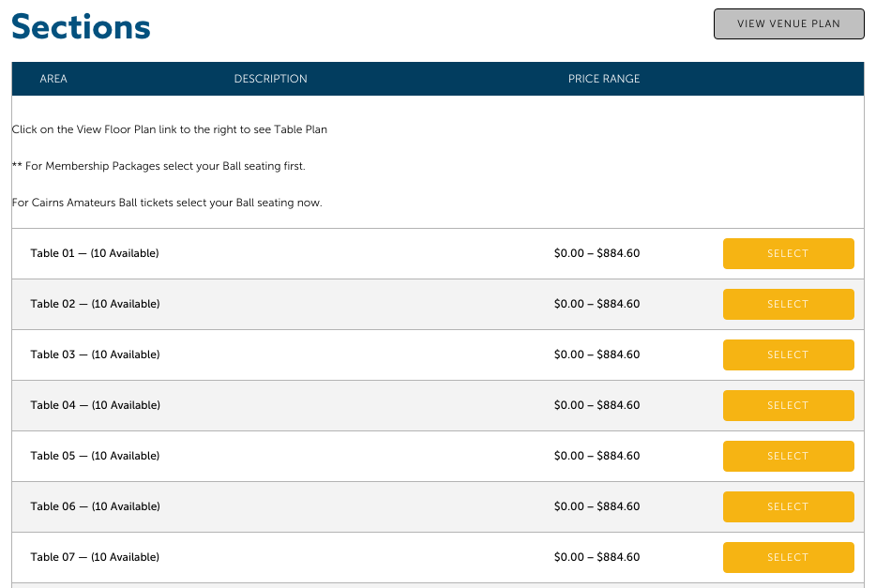Pick Table 04 via its Select button
Image resolution: width=876 pixels, height=588 pixels.
coord(788,405)
